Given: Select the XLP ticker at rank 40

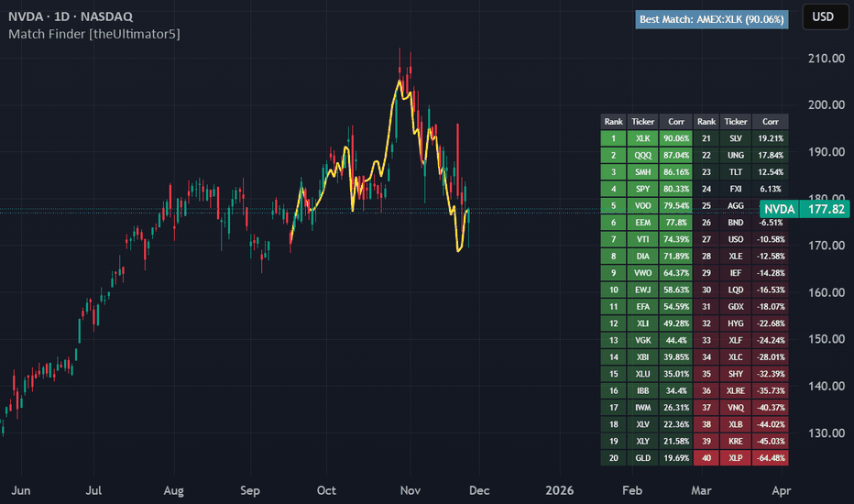Looking at the screenshot, I should 735,457.
